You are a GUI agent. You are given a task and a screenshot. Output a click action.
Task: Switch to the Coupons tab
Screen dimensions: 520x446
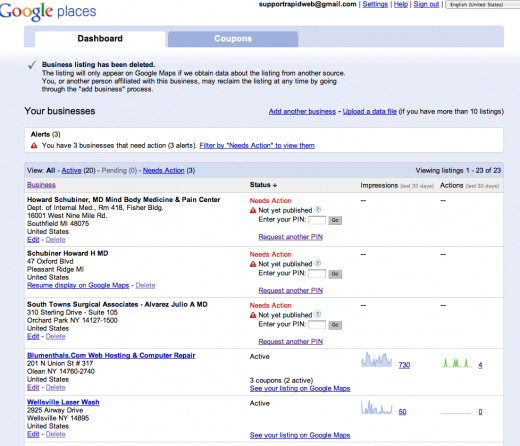tap(233, 39)
